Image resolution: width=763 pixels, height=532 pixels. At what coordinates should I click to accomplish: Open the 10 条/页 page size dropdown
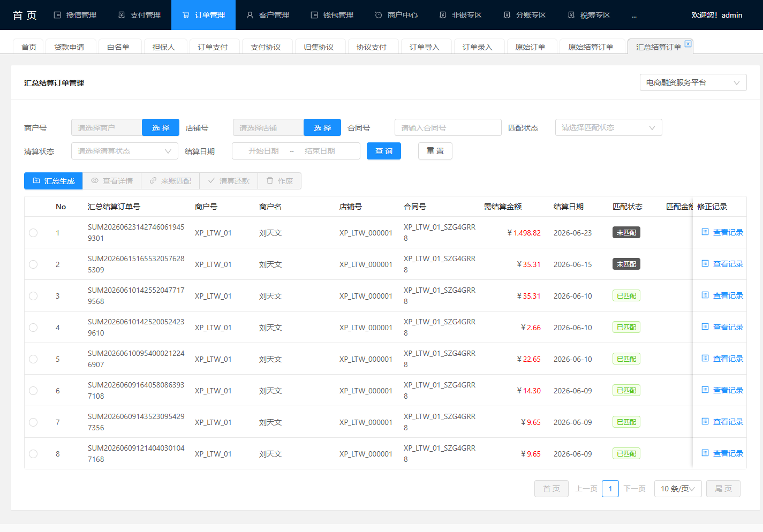[x=678, y=489]
